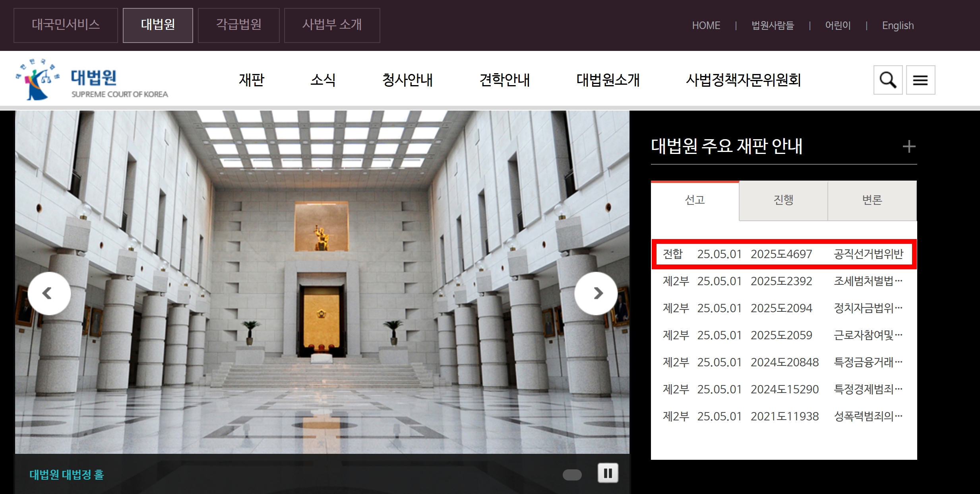Go to previous slide with left arrow

pos(49,294)
